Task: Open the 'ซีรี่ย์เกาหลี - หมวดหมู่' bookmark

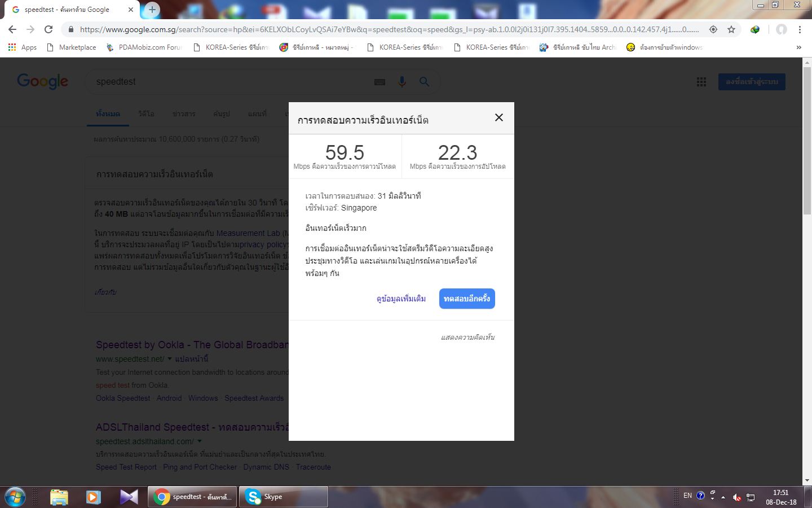Action: (317, 47)
